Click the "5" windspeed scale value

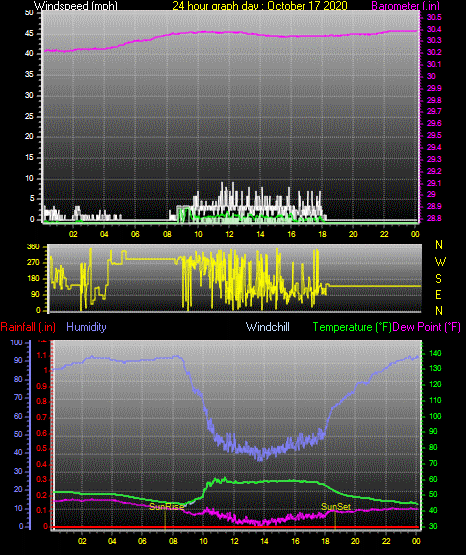pos(32,199)
